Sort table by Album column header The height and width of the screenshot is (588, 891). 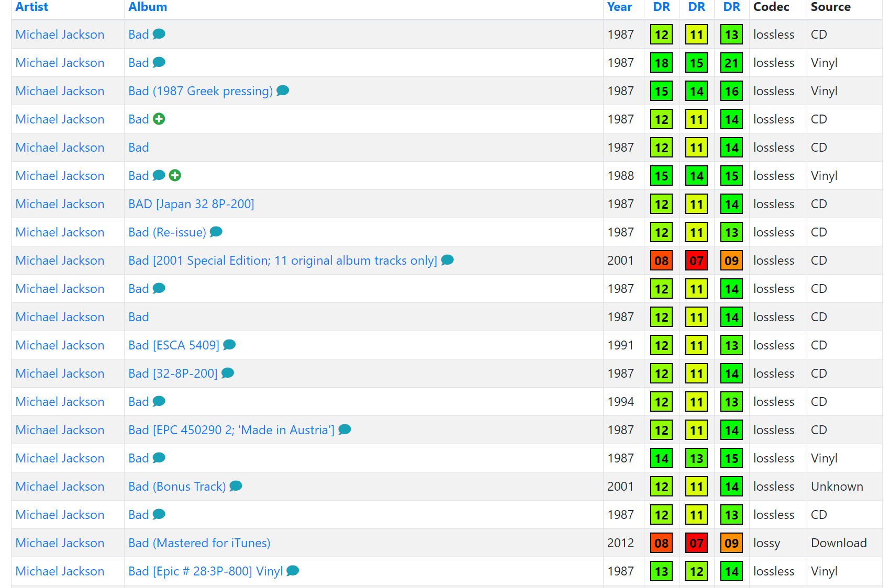pyautogui.click(x=148, y=7)
